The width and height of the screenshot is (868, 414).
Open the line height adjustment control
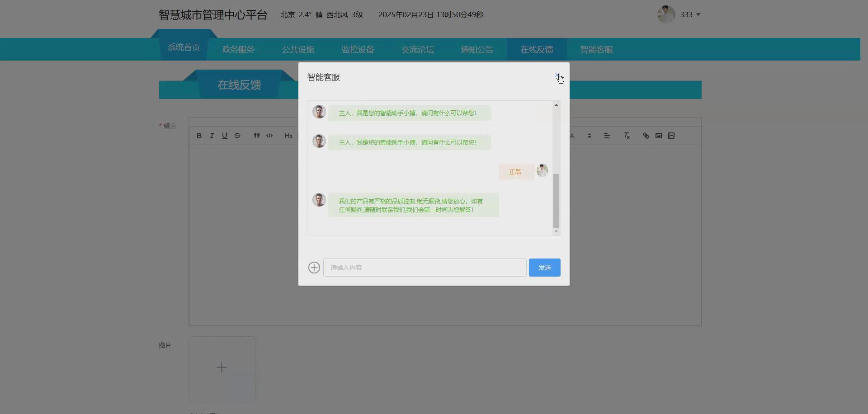[x=589, y=135]
